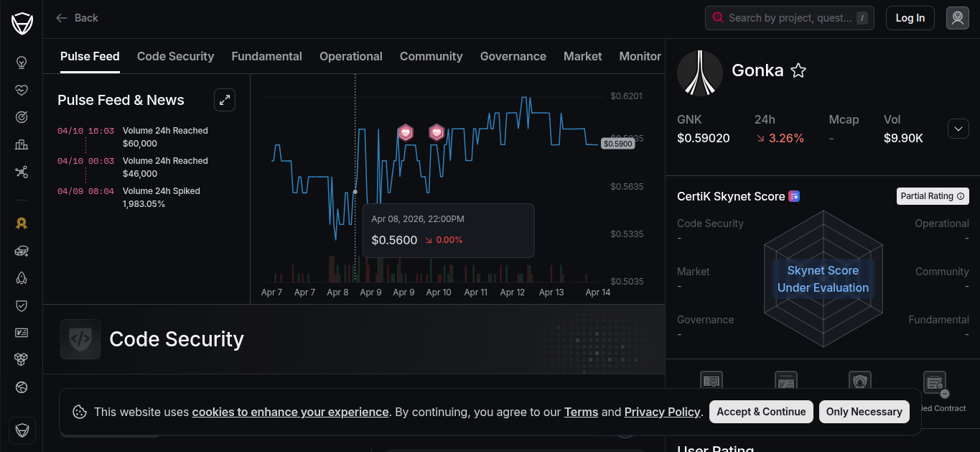Open the Fundamental tab
The width and height of the screenshot is (980, 452).
point(266,56)
